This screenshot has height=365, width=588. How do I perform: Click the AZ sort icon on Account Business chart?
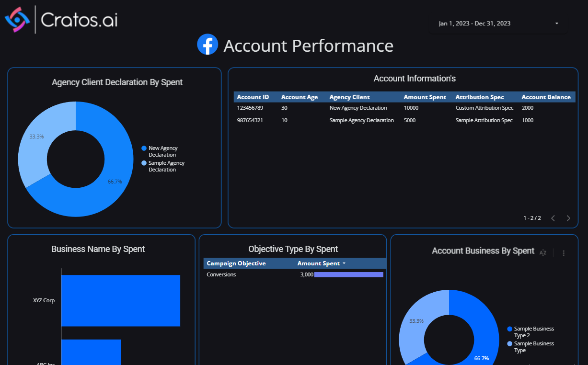pos(543,252)
